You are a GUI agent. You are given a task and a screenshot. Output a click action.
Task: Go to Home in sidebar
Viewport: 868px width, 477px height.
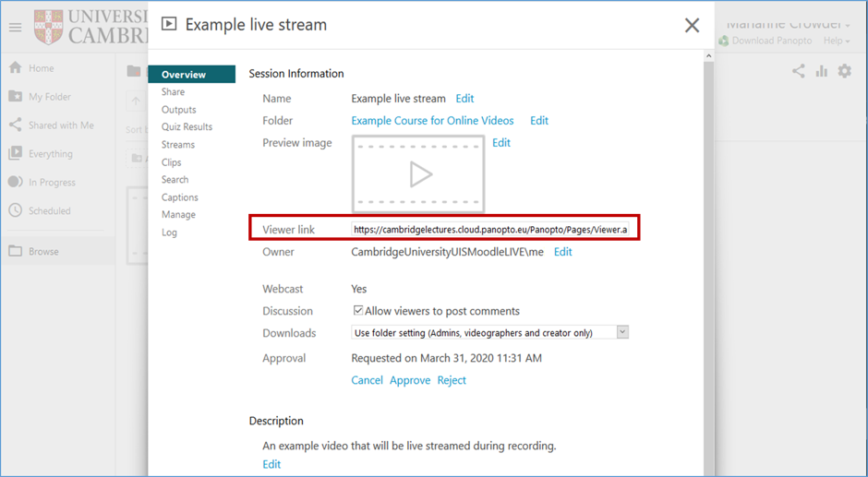[x=42, y=68]
